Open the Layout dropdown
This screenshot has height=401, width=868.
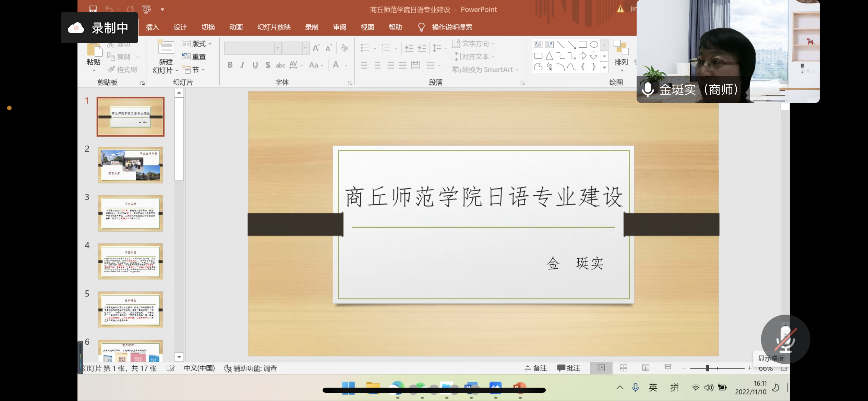coord(197,44)
